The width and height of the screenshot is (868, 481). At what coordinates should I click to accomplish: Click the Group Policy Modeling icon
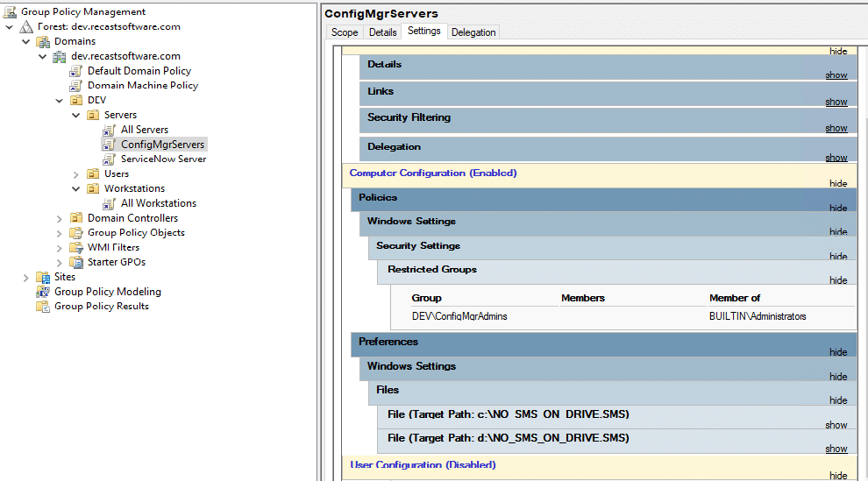(x=42, y=292)
